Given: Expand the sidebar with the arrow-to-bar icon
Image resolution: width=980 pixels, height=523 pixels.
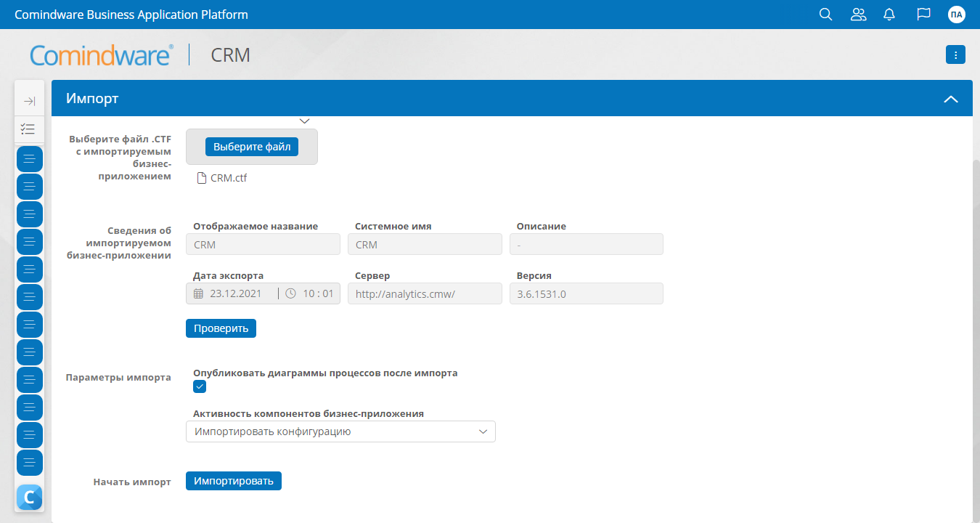Looking at the screenshot, I should pyautogui.click(x=30, y=101).
